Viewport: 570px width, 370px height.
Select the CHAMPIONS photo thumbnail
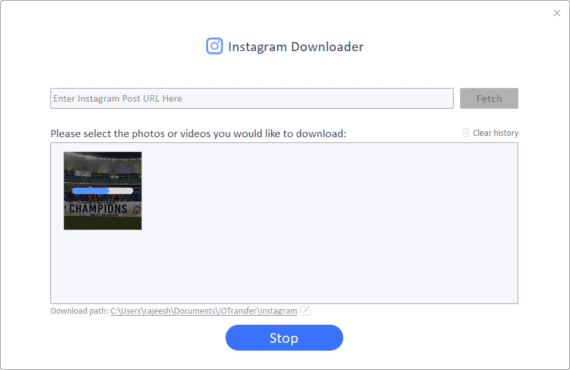(x=103, y=191)
